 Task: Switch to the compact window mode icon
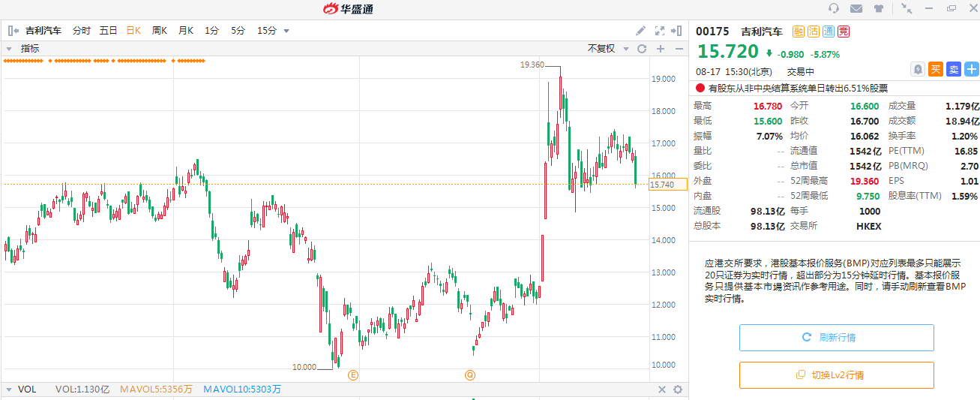(x=907, y=8)
